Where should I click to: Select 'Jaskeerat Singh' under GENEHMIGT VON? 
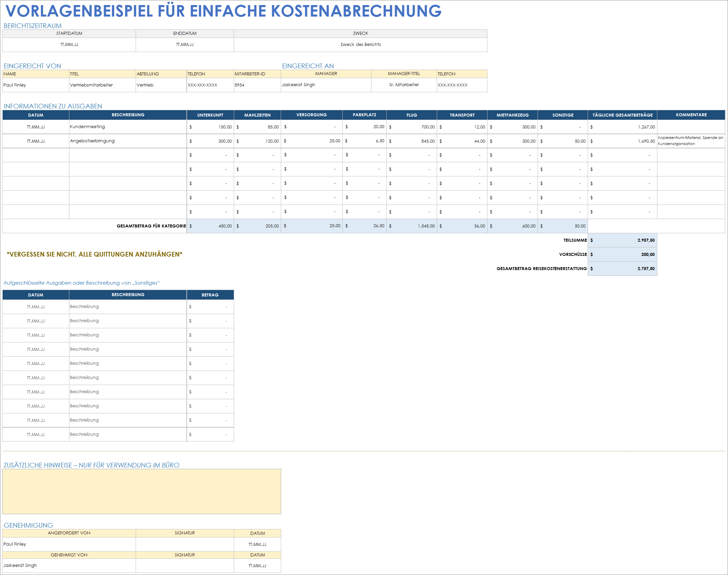[69, 566]
